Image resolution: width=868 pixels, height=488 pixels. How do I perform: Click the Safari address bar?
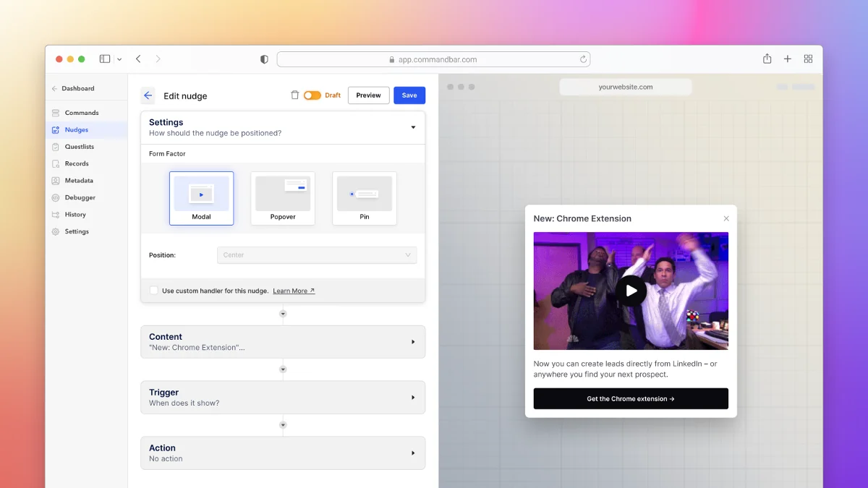point(433,59)
